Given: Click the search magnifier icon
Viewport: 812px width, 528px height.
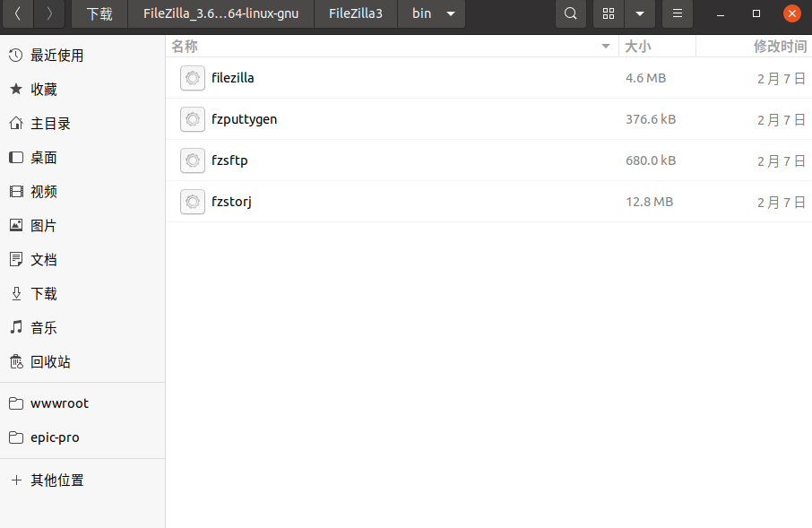Looking at the screenshot, I should coord(570,13).
